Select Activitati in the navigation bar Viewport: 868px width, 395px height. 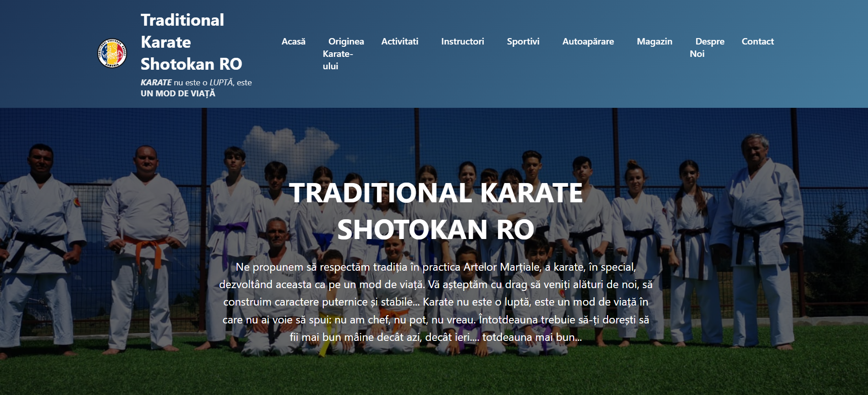coord(399,41)
